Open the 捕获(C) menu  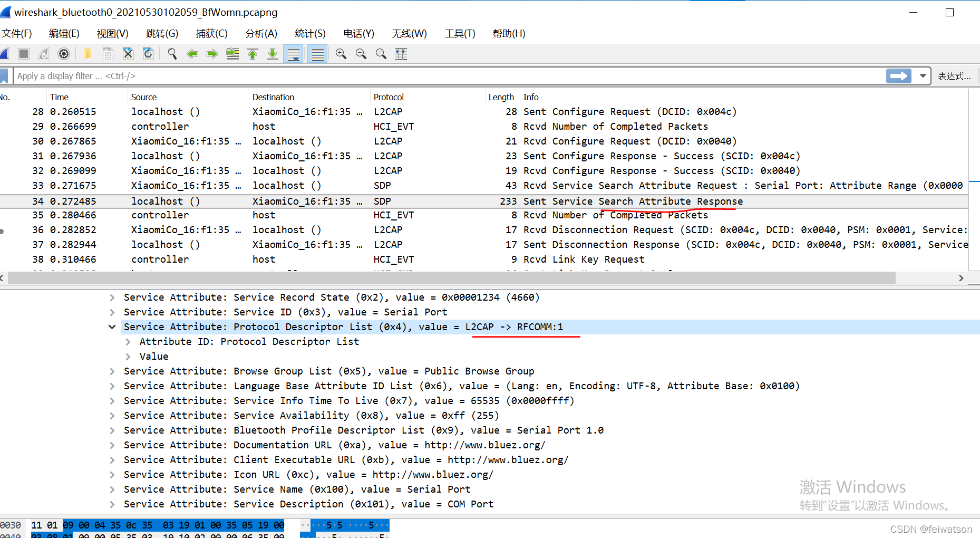212,34
